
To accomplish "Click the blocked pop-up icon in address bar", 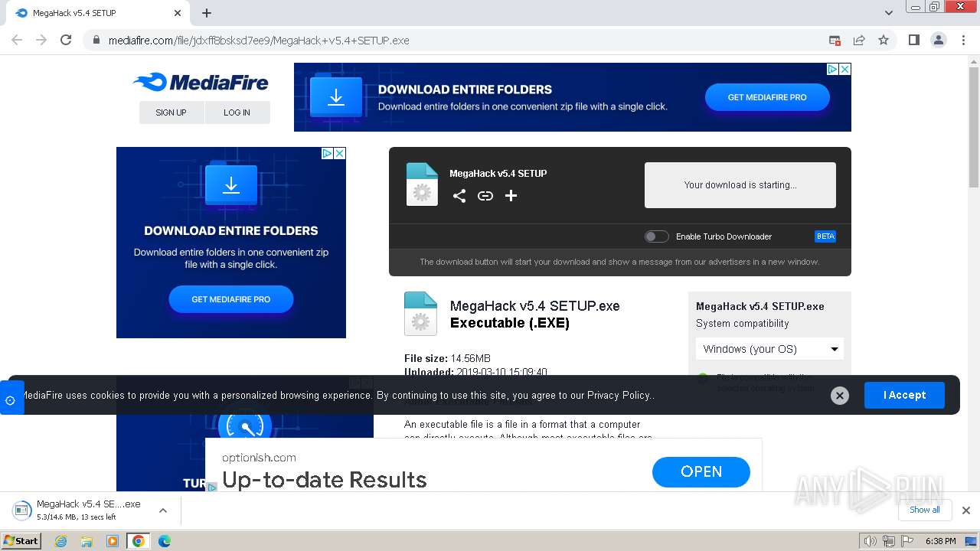I will [835, 41].
